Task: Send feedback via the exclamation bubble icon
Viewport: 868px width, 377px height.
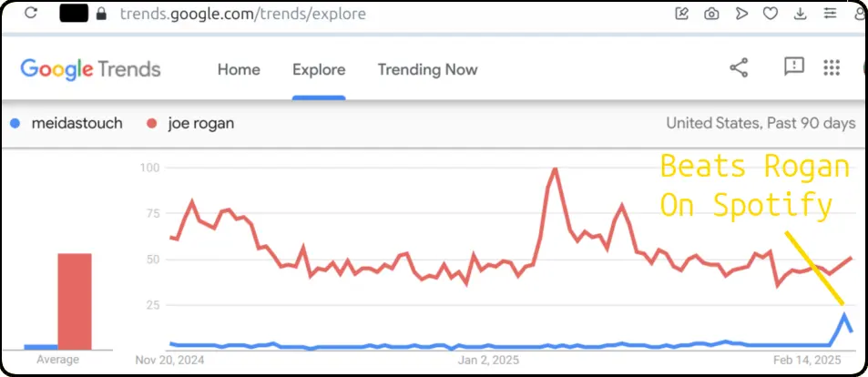Action: [x=794, y=67]
